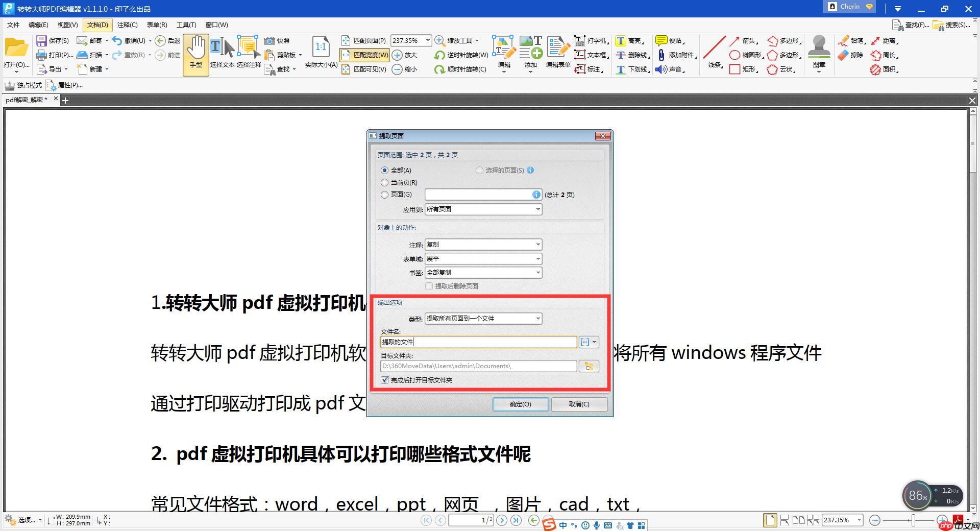The height and width of the screenshot is (531, 980).
Task: Open the 图章 stamp tool
Action: point(819,55)
